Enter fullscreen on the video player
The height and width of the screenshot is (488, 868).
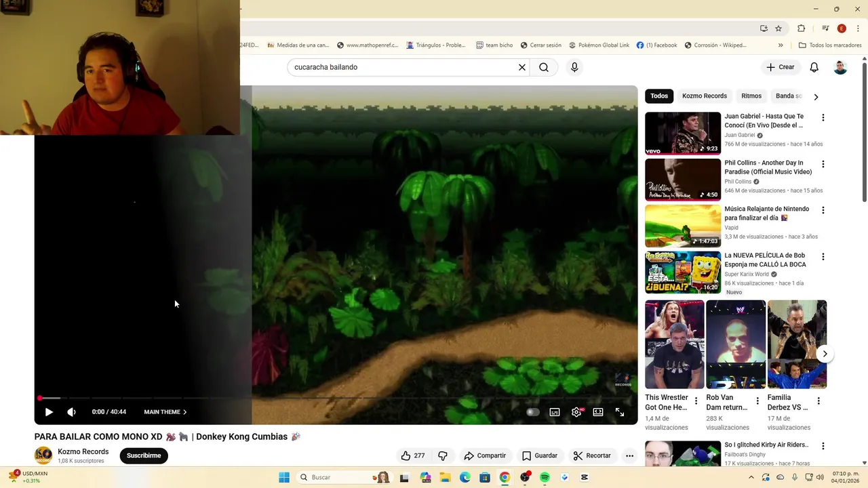[x=620, y=412]
